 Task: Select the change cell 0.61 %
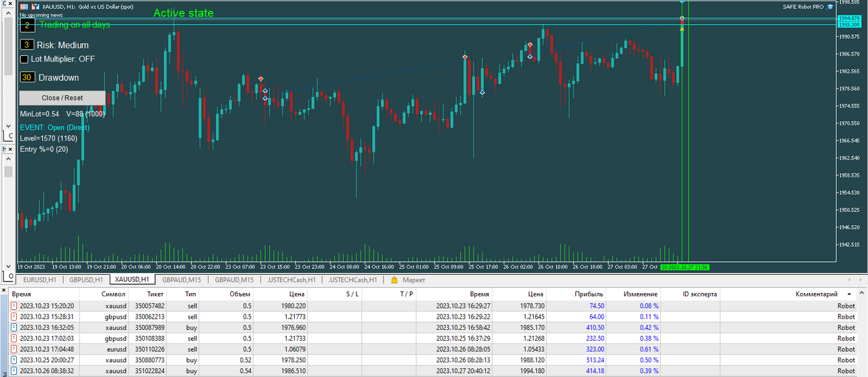(x=634, y=349)
